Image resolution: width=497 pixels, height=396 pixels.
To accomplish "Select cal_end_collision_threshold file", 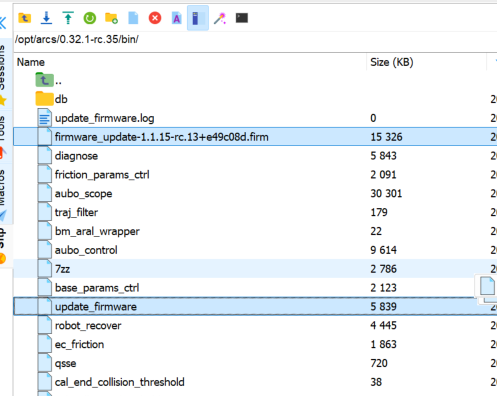I will pyautogui.click(x=255, y=382).
